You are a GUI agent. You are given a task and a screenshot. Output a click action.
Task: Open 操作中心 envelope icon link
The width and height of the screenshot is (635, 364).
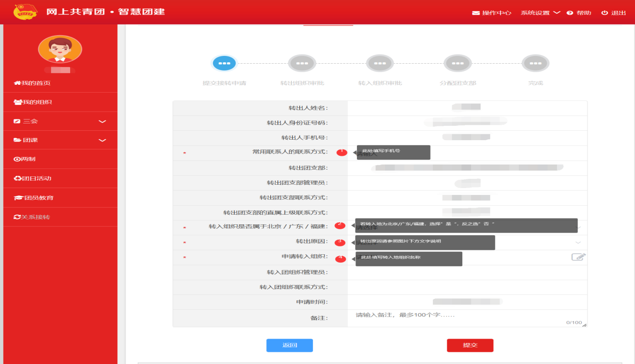[x=476, y=13]
